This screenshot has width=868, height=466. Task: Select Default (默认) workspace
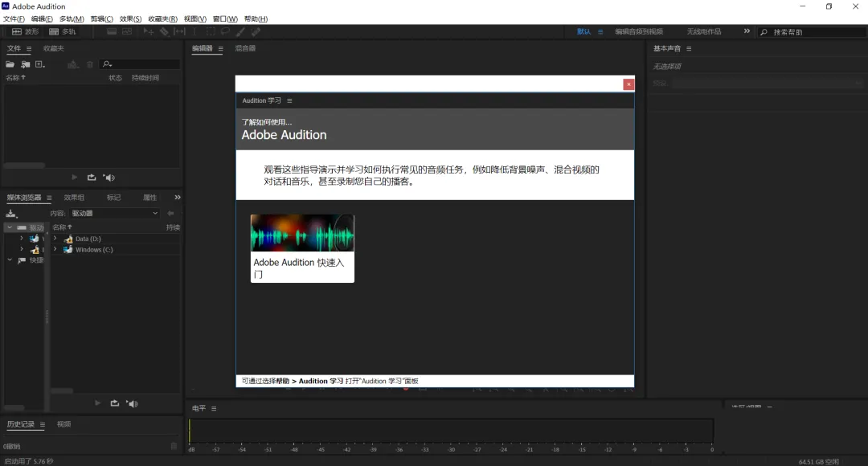coord(583,31)
